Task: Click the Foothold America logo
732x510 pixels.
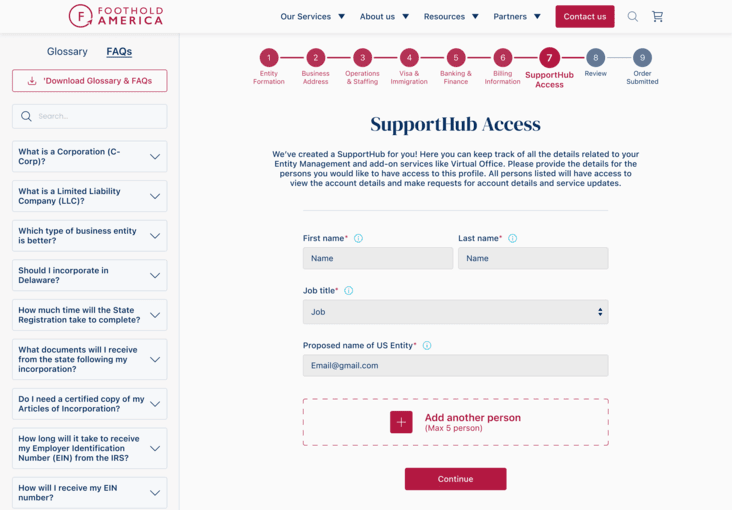Action: pyautogui.click(x=115, y=16)
